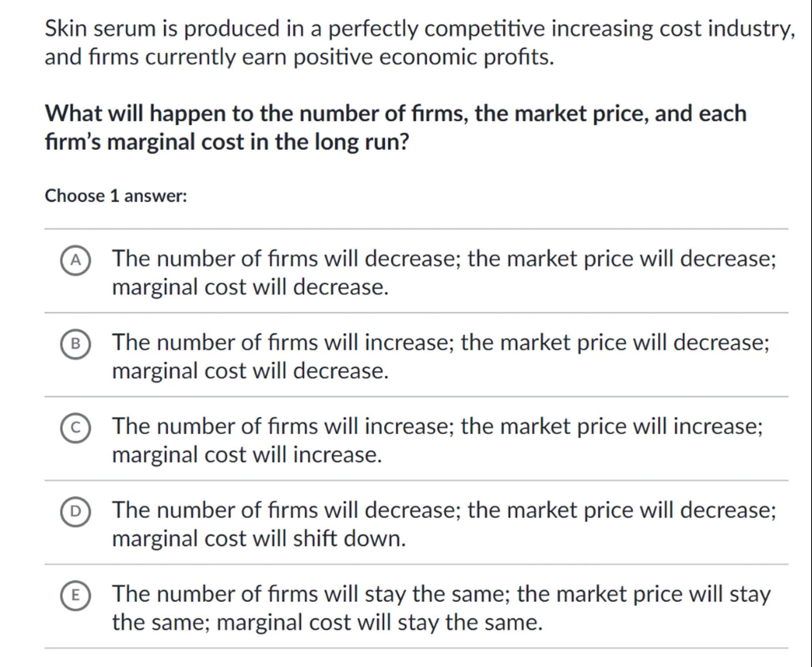Click option A's first line about firms decreasing
This screenshot has width=812, height=667.
pyautogui.click(x=444, y=258)
